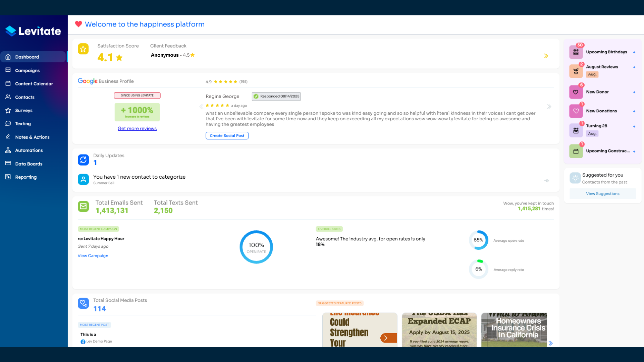
Task: Go to Contacts in sidebar
Action: tap(33, 97)
